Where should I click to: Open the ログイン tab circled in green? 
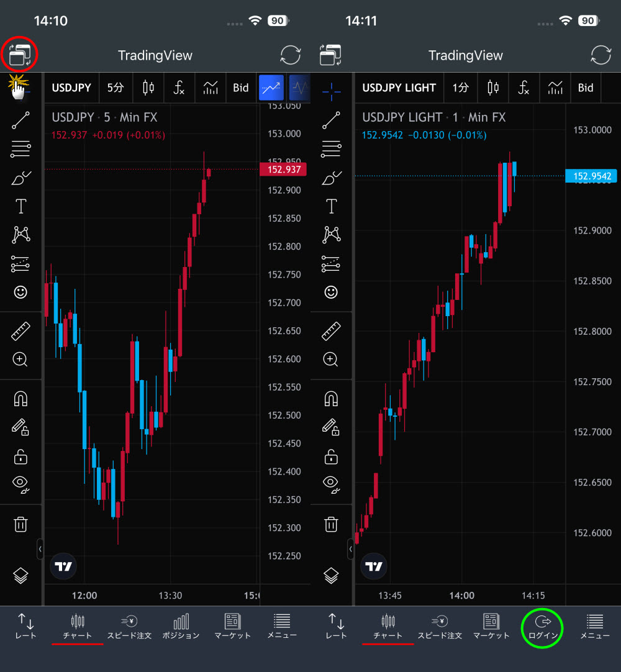[x=543, y=626]
